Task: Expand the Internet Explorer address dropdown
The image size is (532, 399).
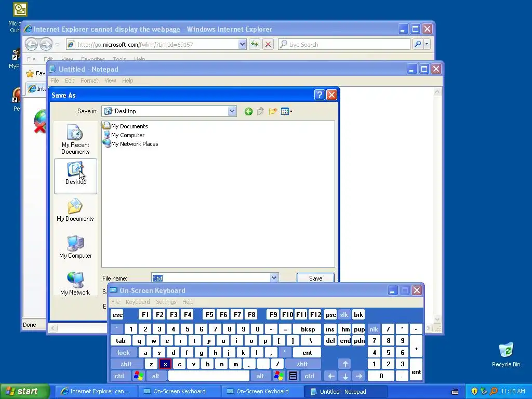Action: coord(242,44)
